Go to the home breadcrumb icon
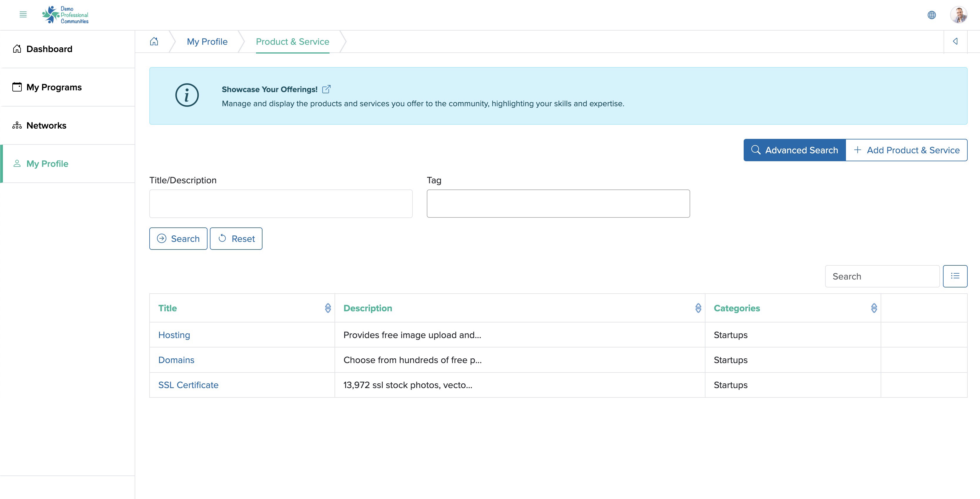 click(x=154, y=41)
